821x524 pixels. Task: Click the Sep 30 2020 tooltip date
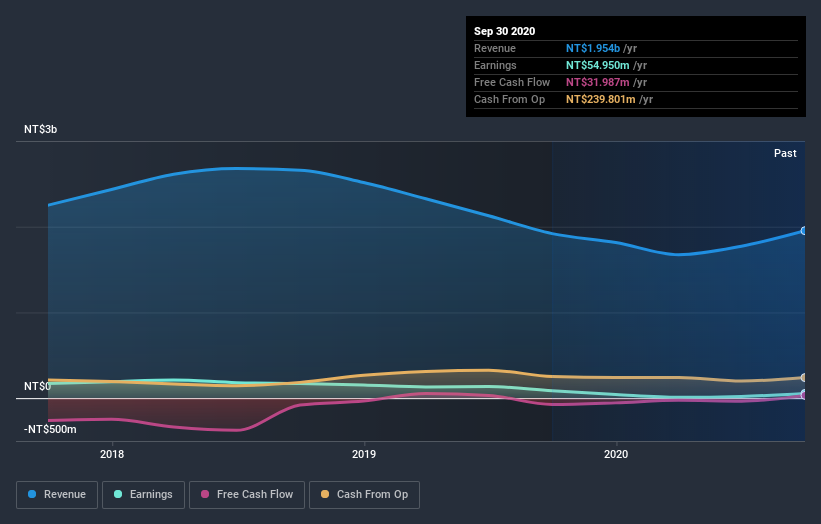click(x=504, y=31)
